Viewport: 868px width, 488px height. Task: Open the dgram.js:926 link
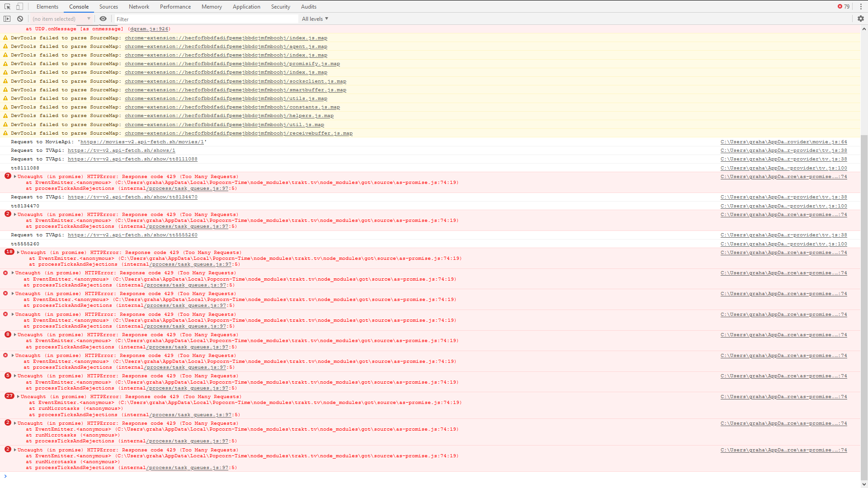(149, 29)
